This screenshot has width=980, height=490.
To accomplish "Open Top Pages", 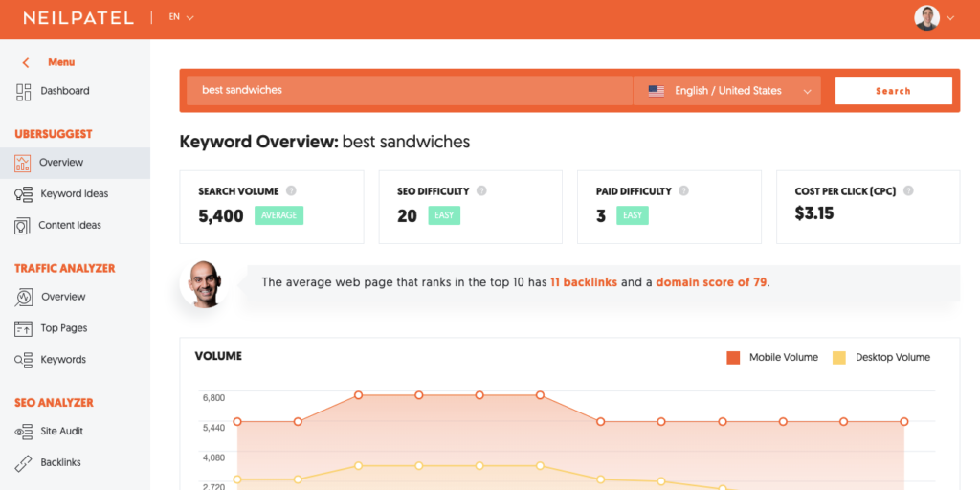I will click(x=64, y=328).
